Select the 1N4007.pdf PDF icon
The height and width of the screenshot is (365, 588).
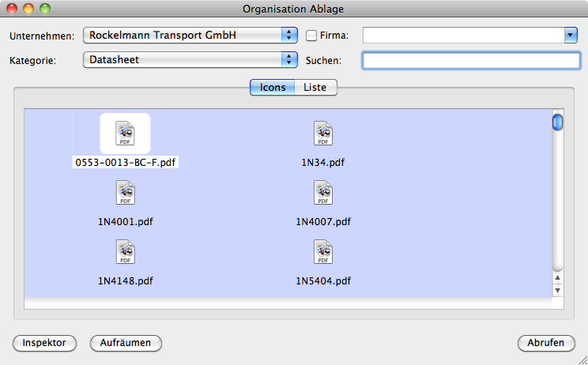pyautogui.click(x=323, y=193)
